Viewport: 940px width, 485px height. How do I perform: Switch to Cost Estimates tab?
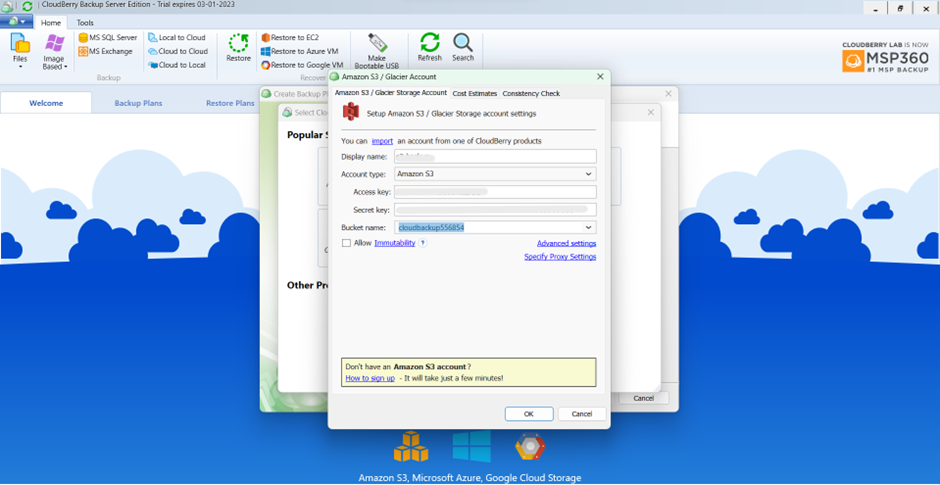475,94
